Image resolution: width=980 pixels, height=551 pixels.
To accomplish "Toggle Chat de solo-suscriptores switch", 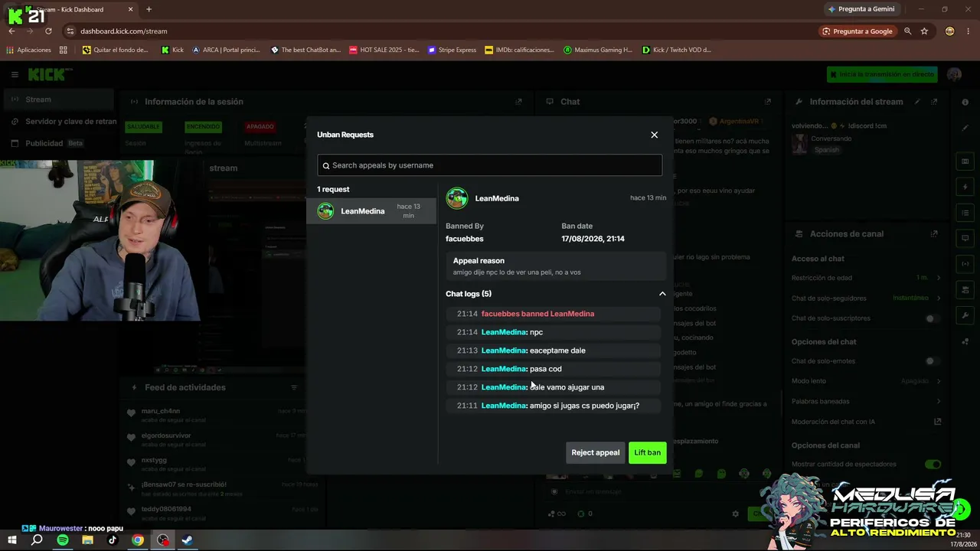I will click(933, 318).
